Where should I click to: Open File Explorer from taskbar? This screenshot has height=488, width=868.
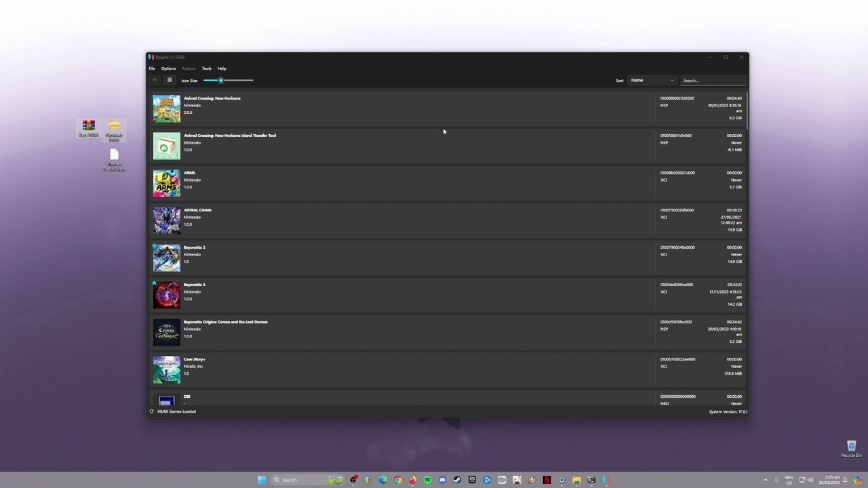click(576, 480)
